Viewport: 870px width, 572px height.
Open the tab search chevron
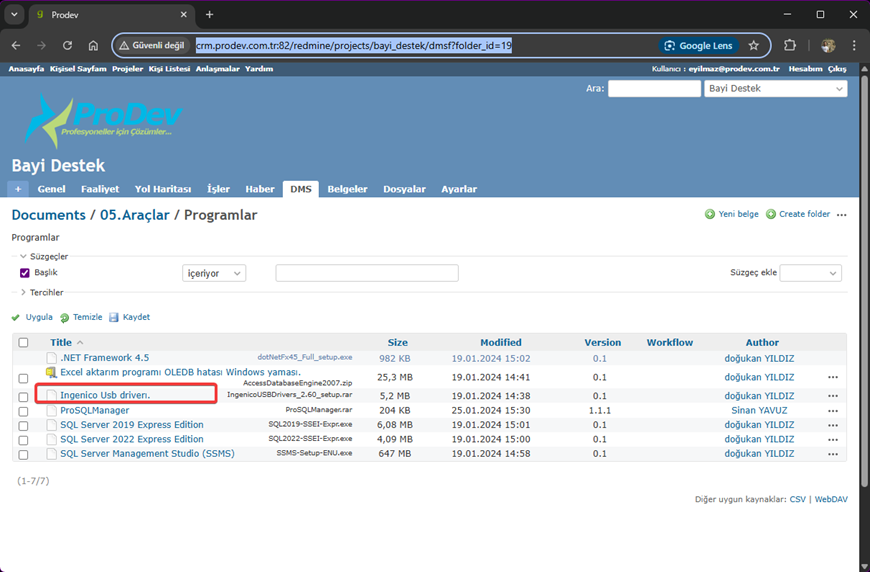[14, 14]
